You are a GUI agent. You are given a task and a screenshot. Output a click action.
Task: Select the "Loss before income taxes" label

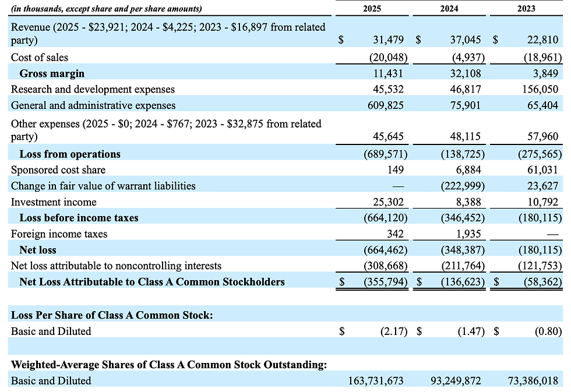pos(79,218)
